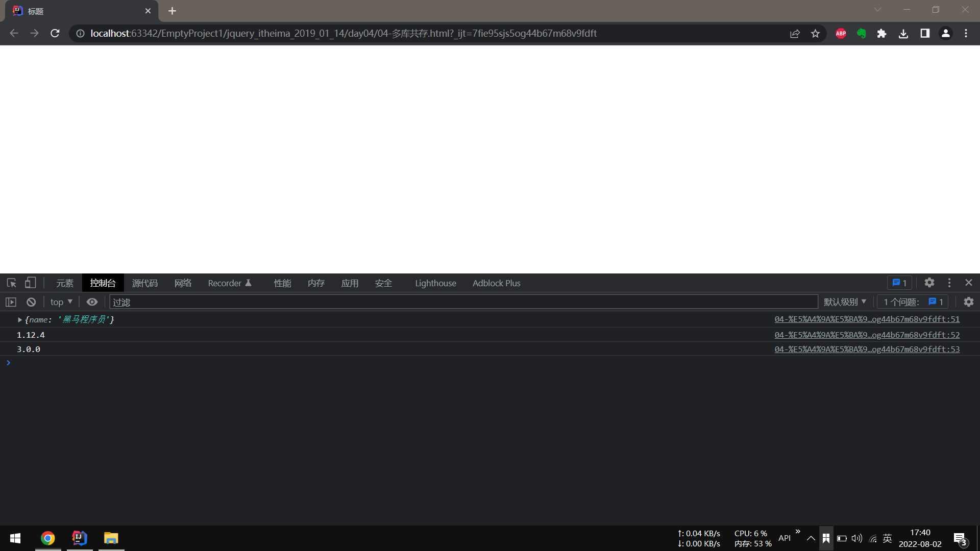The width and height of the screenshot is (980, 551).
Task: Open the tab search chevron
Action: click(877, 10)
